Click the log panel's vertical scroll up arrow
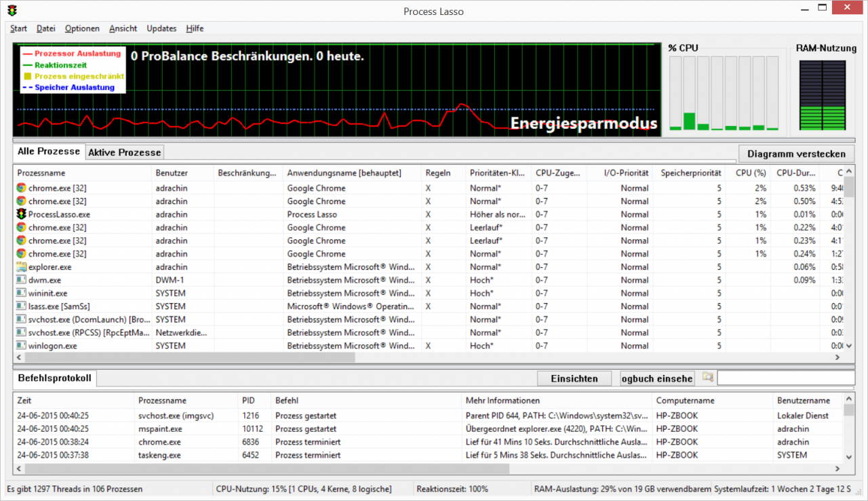 tap(850, 399)
